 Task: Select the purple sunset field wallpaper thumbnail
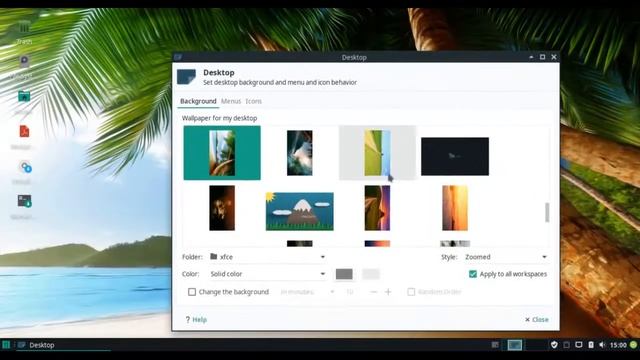click(x=377, y=208)
